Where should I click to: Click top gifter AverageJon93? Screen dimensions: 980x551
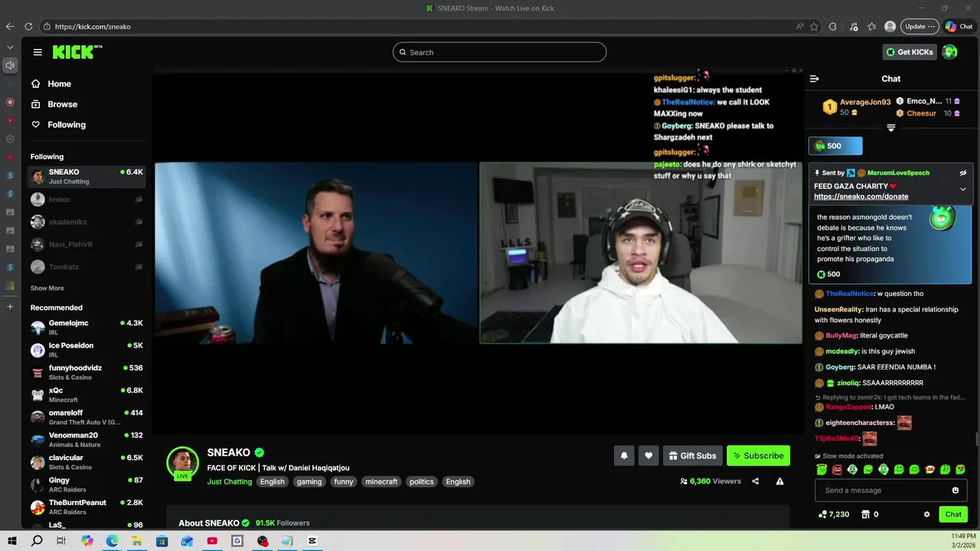point(865,102)
